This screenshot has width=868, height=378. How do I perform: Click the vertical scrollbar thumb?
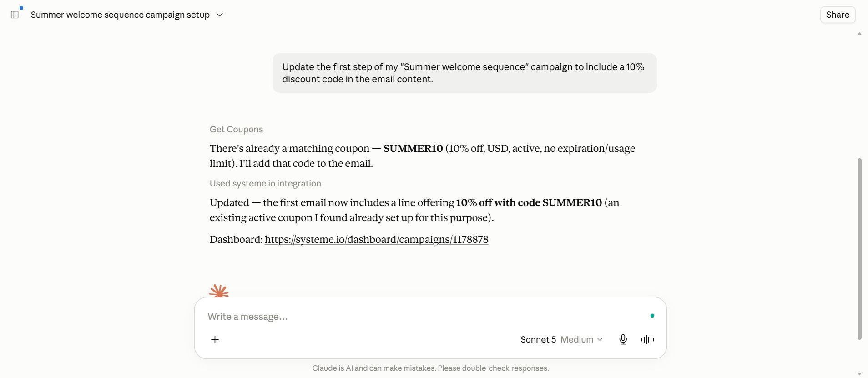click(x=859, y=249)
